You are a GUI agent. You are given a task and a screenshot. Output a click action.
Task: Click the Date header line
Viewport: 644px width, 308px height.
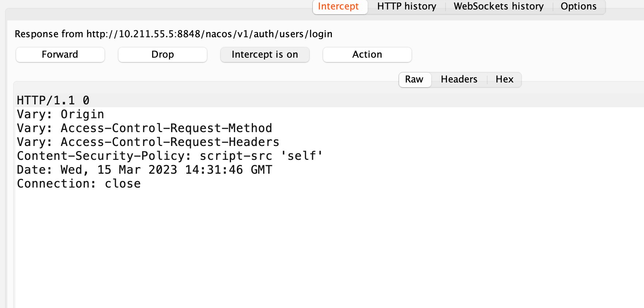(145, 170)
